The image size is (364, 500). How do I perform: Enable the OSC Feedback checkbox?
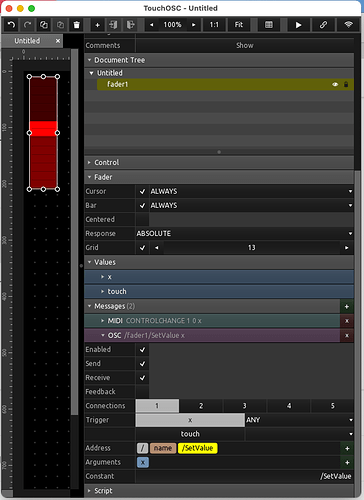(x=142, y=392)
